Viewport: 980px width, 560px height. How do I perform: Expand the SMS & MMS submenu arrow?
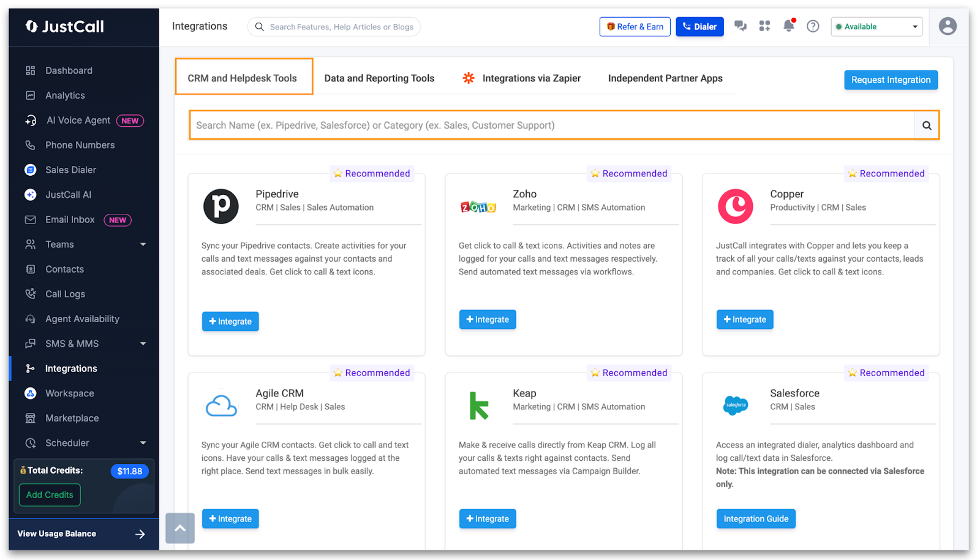pyautogui.click(x=143, y=344)
